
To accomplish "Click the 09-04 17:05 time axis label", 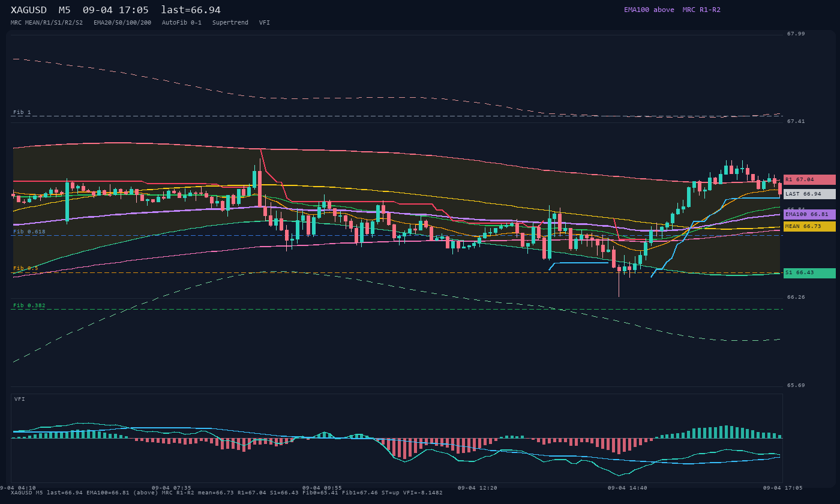I will [782, 488].
